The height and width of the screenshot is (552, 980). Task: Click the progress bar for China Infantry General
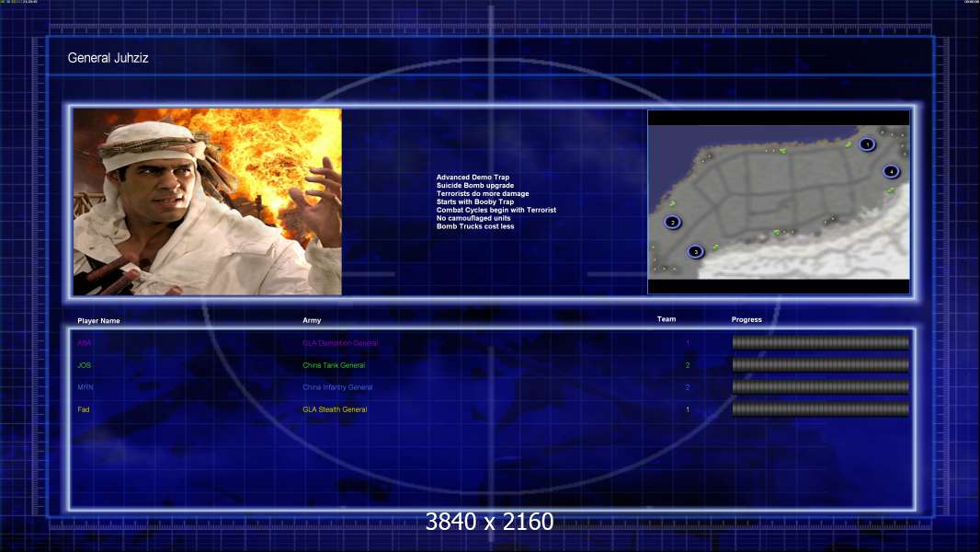pos(821,387)
